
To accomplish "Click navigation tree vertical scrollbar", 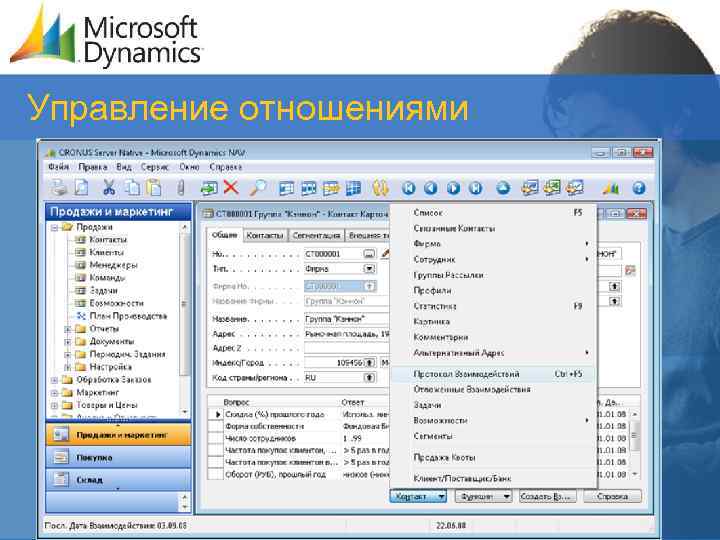I will (184, 319).
